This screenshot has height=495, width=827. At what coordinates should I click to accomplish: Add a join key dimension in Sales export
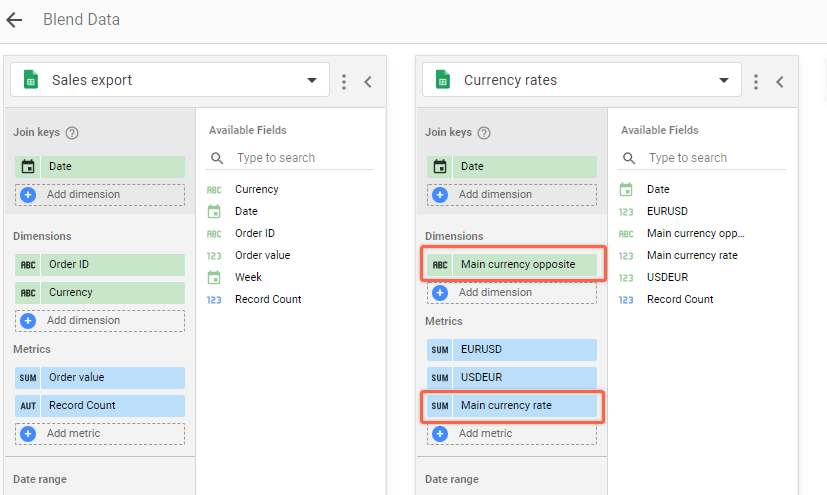tap(100, 195)
